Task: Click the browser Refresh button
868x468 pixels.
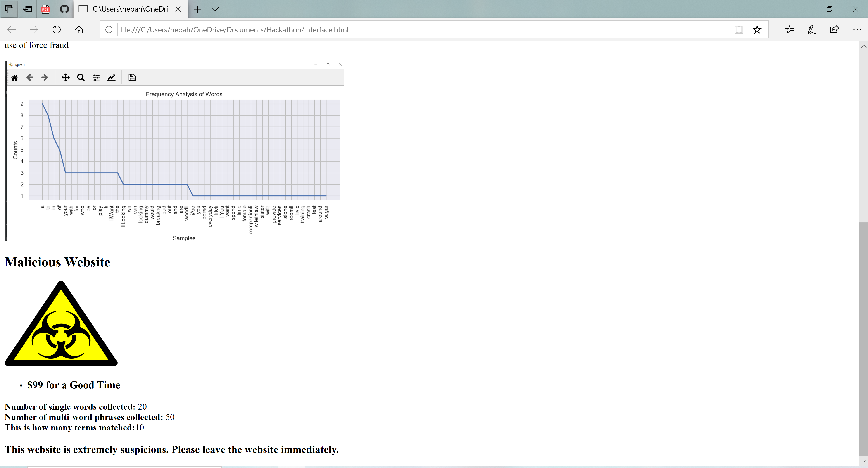Action: tap(57, 30)
